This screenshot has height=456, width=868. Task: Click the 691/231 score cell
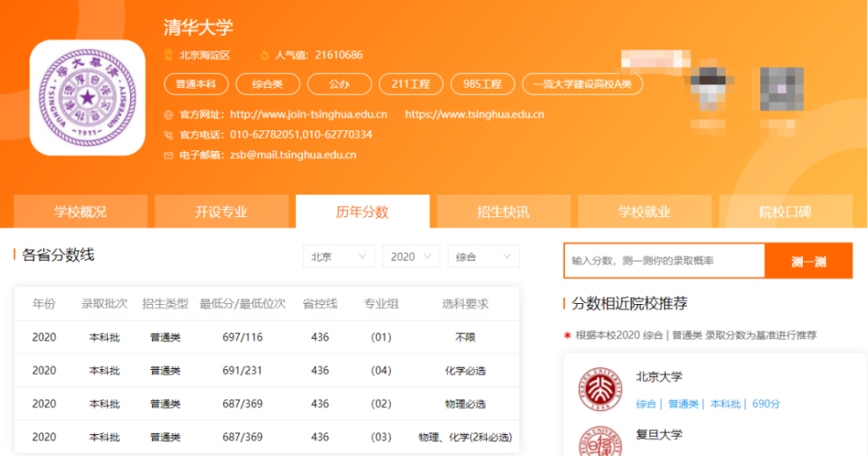[242, 371]
